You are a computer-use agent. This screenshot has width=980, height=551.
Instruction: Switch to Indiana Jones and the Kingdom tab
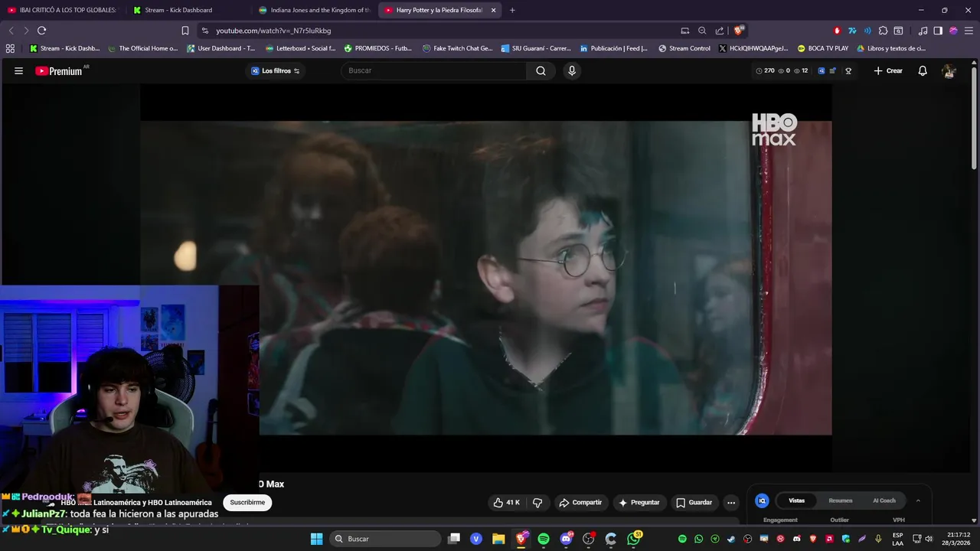(x=314, y=10)
